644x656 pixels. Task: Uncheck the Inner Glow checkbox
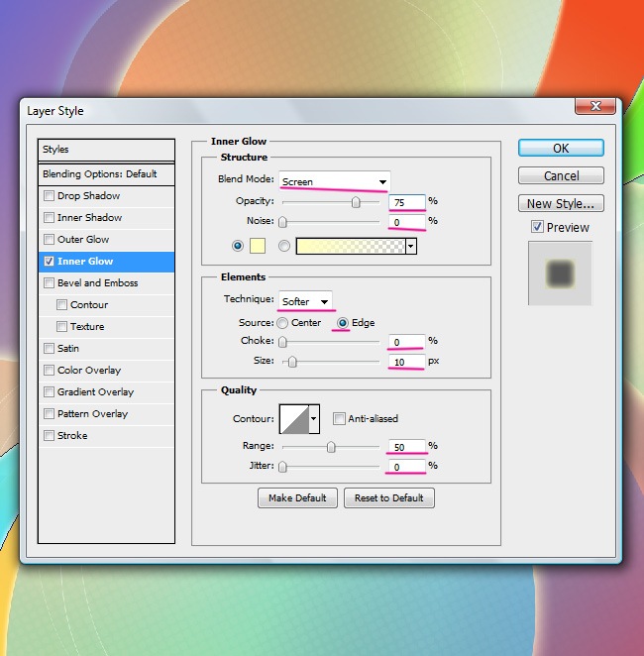point(49,262)
